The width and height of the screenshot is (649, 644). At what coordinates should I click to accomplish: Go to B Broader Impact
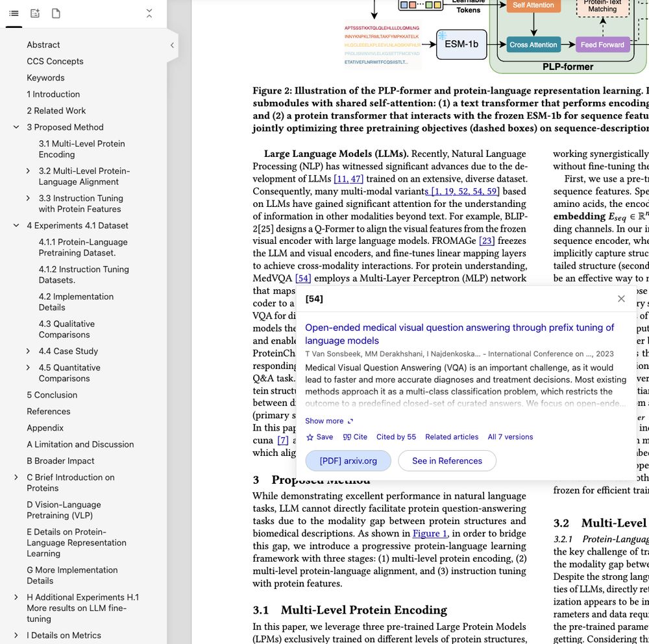click(x=60, y=461)
